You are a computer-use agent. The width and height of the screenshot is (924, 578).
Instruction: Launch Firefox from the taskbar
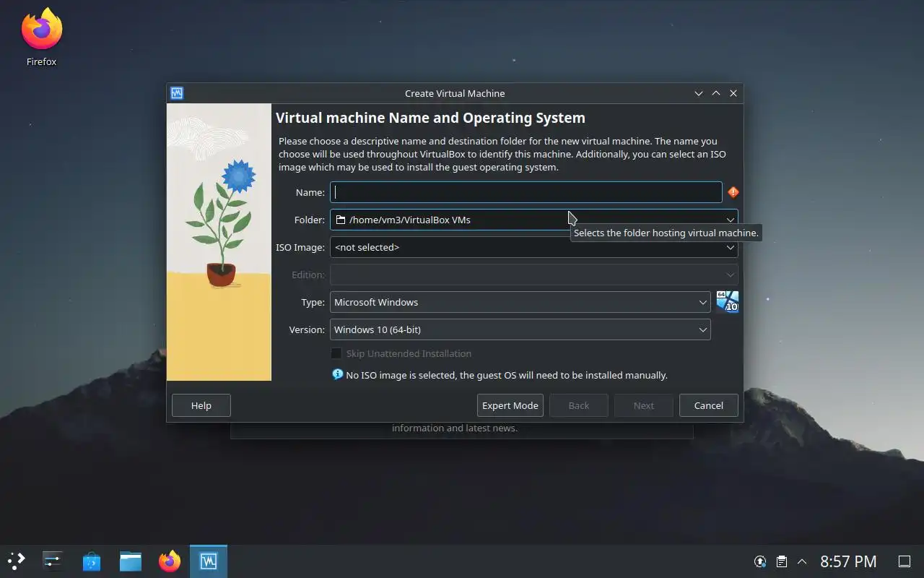coord(170,561)
